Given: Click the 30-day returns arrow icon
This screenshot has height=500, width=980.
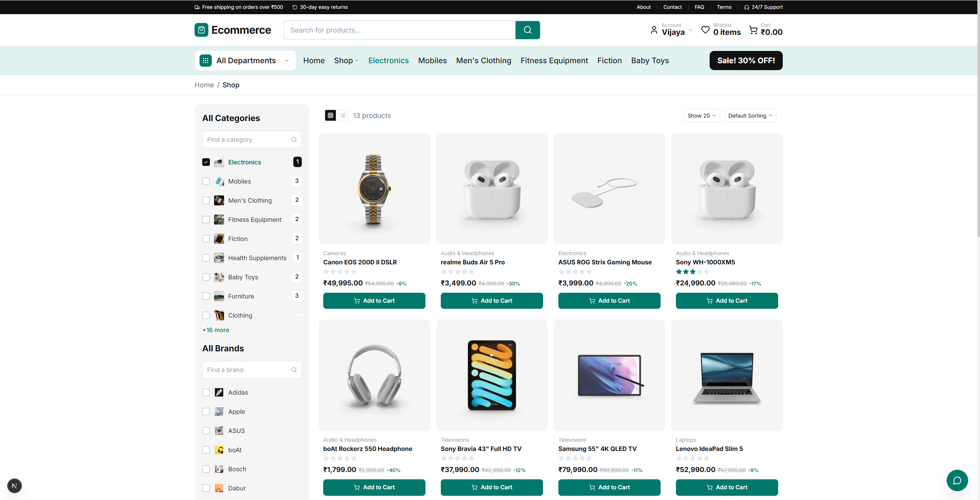Looking at the screenshot, I should [x=294, y=7].
